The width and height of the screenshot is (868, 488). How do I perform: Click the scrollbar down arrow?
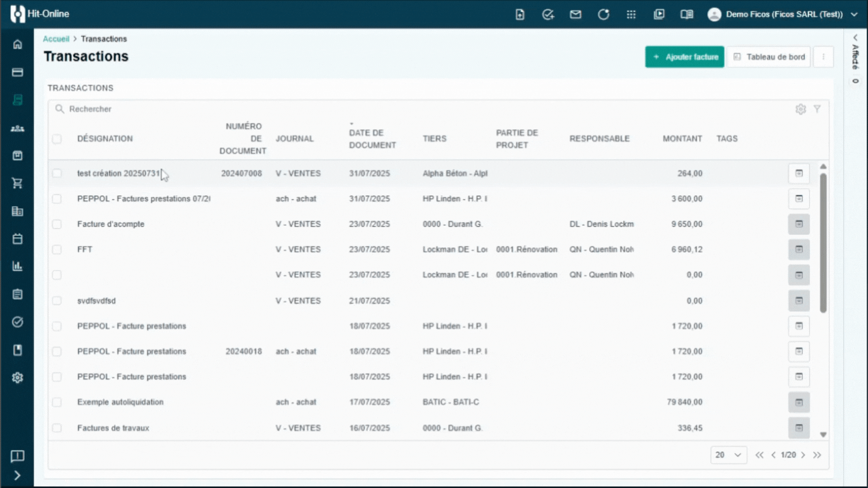pos(823,435)
